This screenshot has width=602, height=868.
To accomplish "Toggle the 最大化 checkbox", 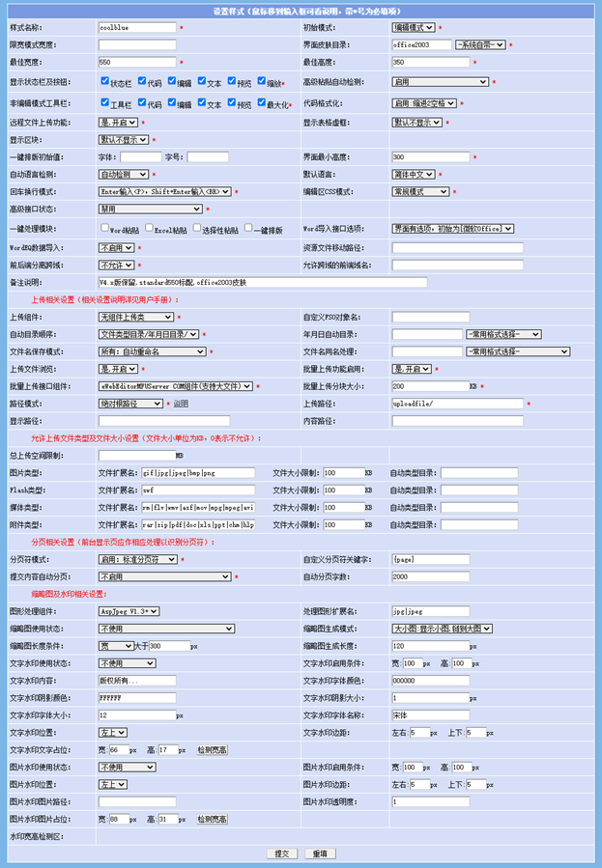I will (x=262, y=102).
